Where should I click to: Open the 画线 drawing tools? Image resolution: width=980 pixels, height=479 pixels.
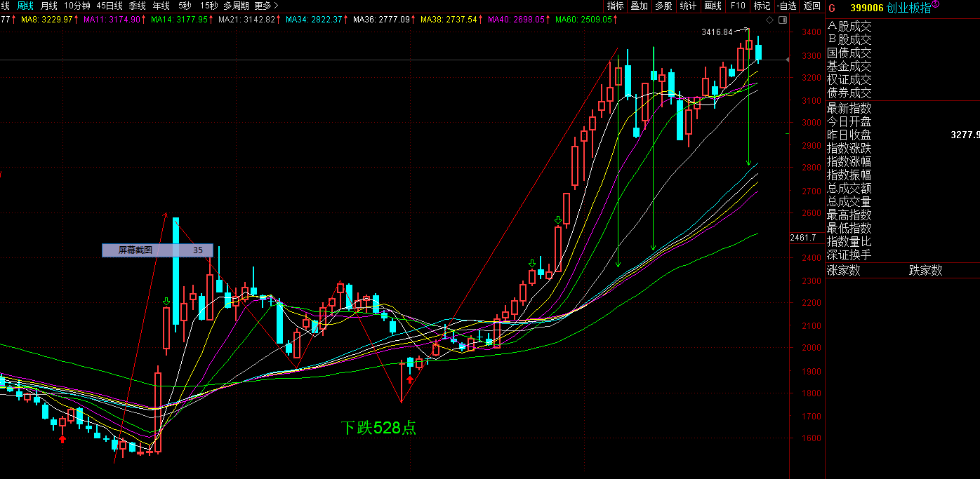coord(713,6)
